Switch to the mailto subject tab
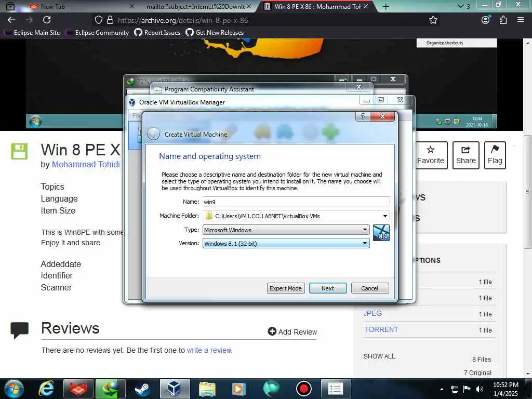 pos(198,6)
